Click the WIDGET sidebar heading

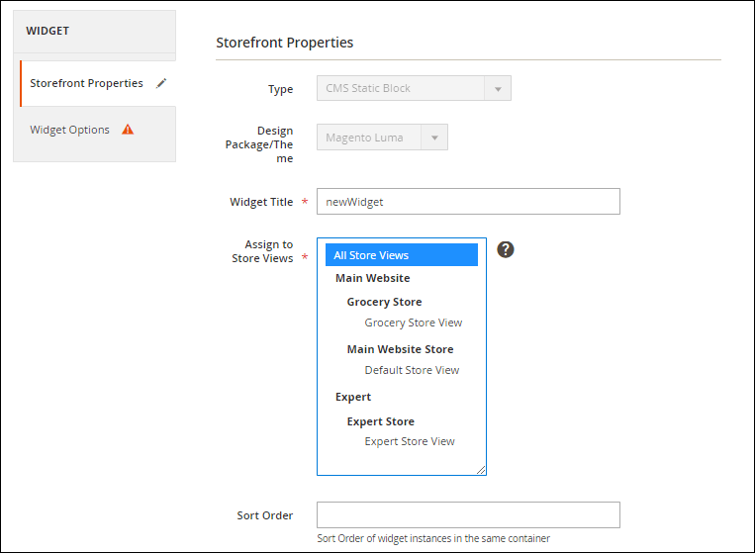[x=47, y=31]
